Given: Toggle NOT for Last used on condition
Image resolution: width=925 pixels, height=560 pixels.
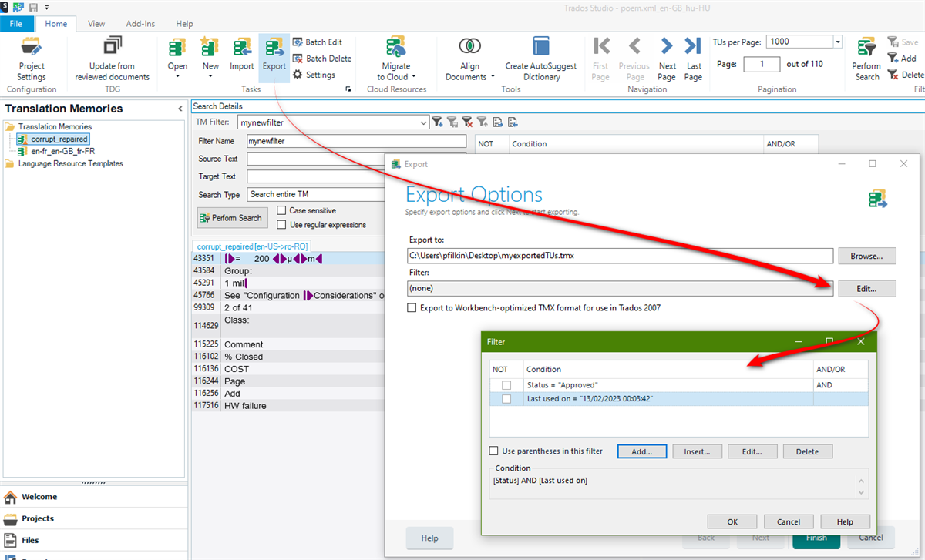Looking at the screenshot, I should (x=506, y=399).
